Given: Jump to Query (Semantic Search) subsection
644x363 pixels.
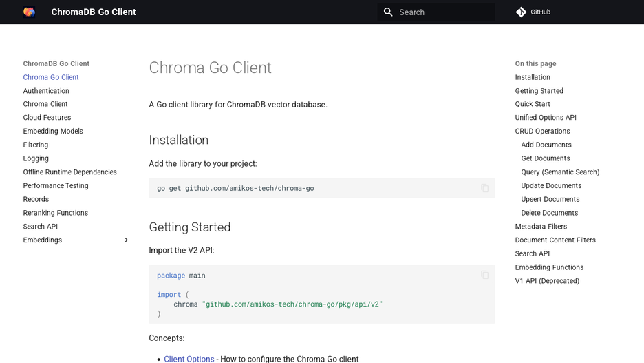Looking at the screenshot, I should tap(560, 172).
